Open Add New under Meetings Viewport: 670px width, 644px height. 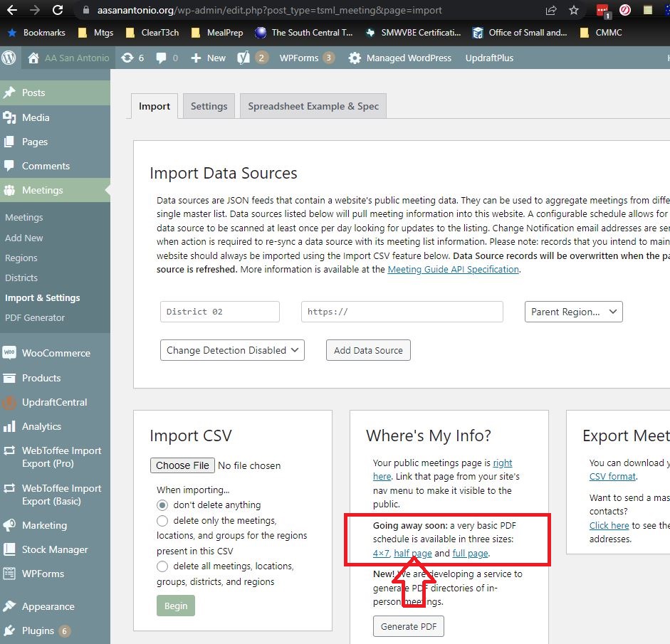click(24, 238)
